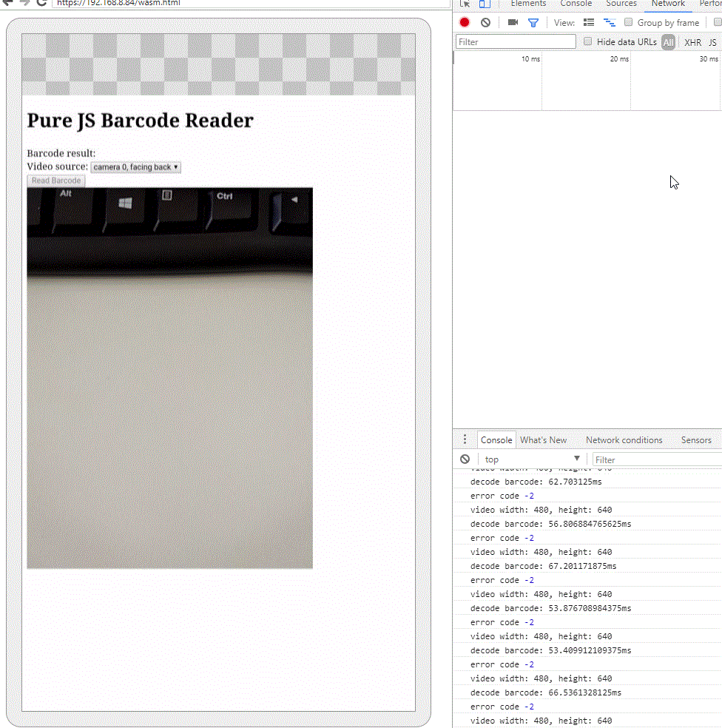Toggle the device toolbar icon
The image size is (722, 728).
485,4
